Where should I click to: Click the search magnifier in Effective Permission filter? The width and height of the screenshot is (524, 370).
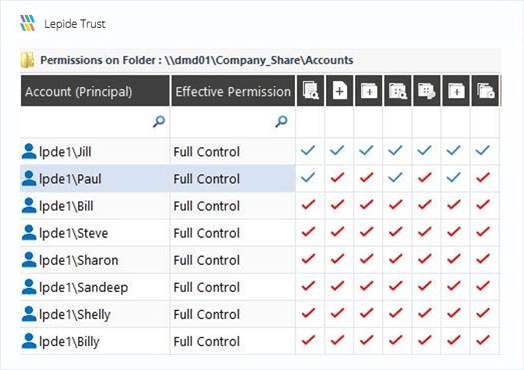(x=281, y=121)
